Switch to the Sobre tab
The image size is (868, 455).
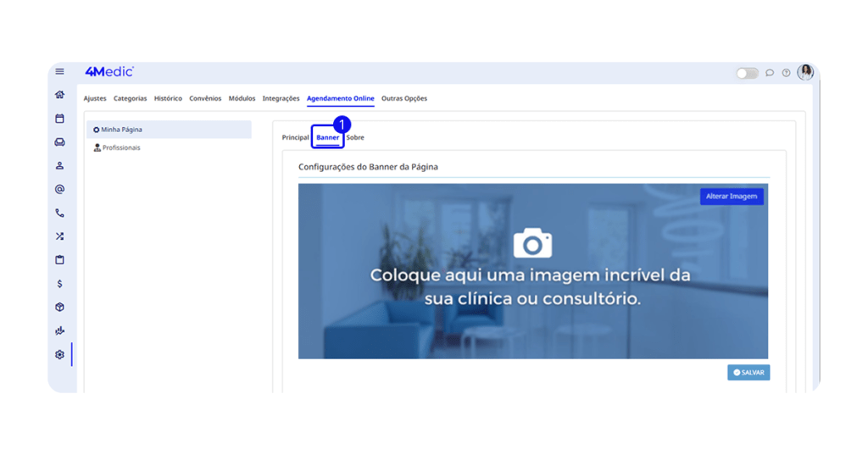click(x=355, y=137)
